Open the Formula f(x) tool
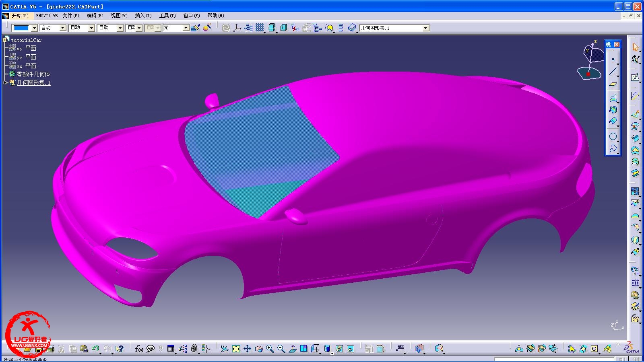The width and height of the screenshot is (644, 362). coord(139,349)
